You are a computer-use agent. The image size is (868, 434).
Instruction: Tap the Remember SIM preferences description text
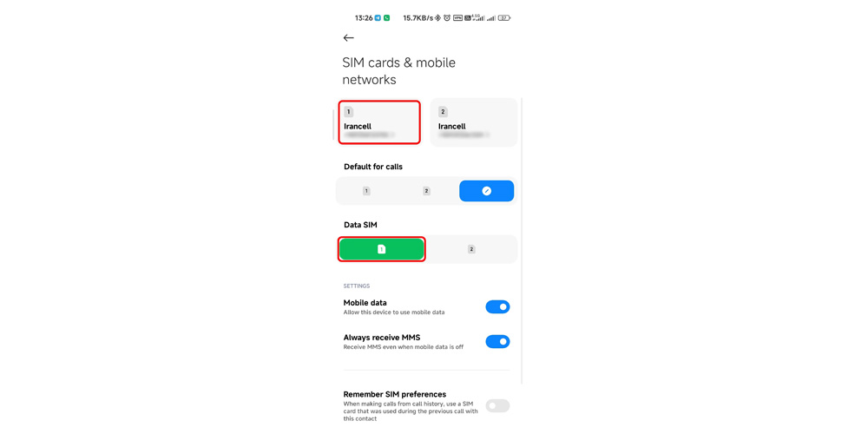[411, 411]
